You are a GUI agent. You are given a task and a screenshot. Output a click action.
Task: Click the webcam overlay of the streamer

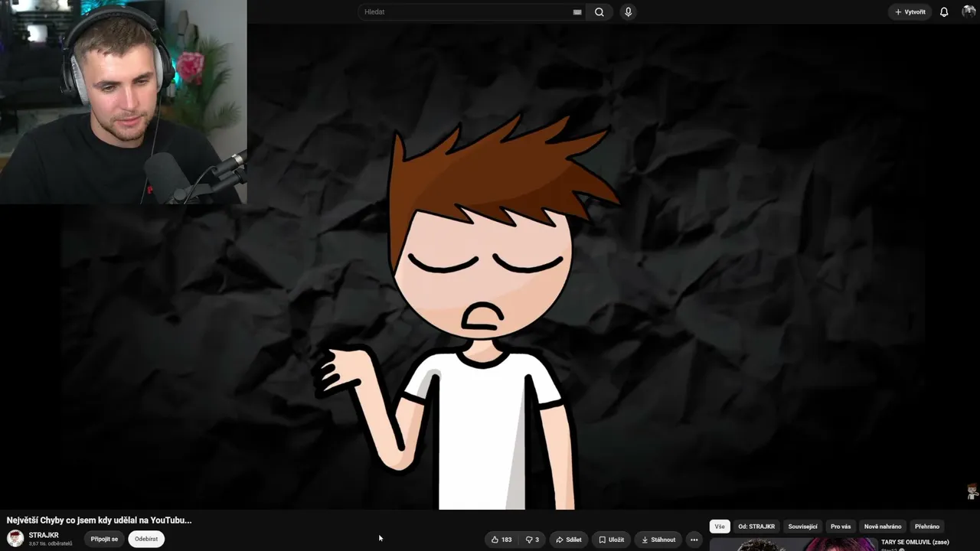123,102
